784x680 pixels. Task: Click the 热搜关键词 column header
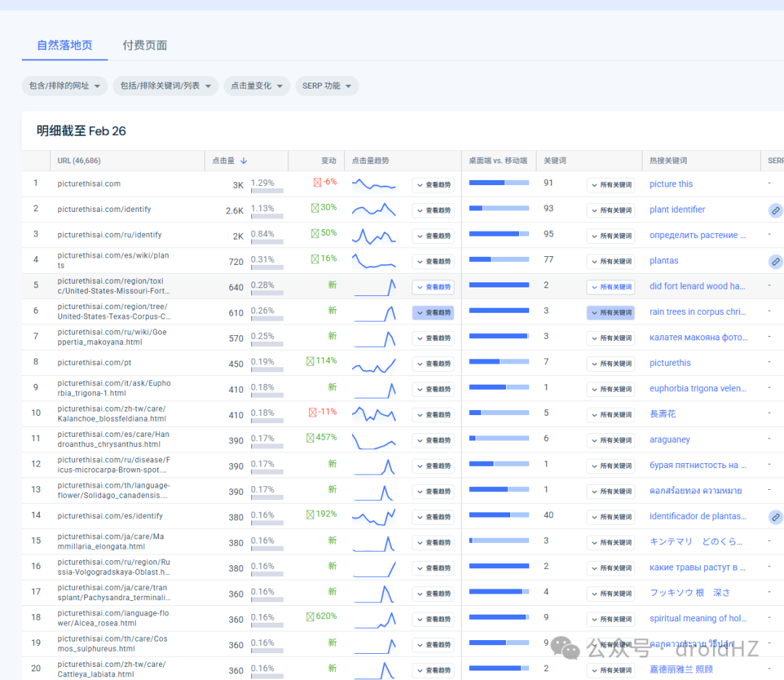click(668, 160)
